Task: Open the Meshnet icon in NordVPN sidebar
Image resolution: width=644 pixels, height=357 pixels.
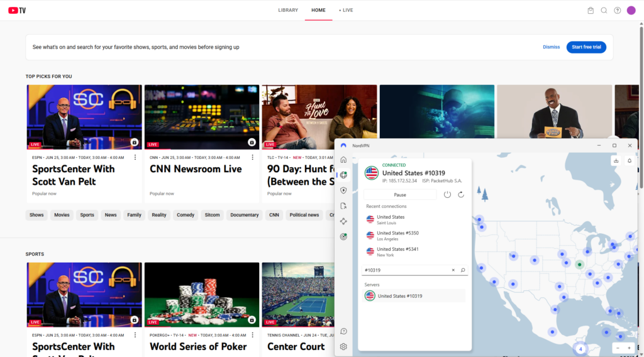Action: (x=343, y=221)
